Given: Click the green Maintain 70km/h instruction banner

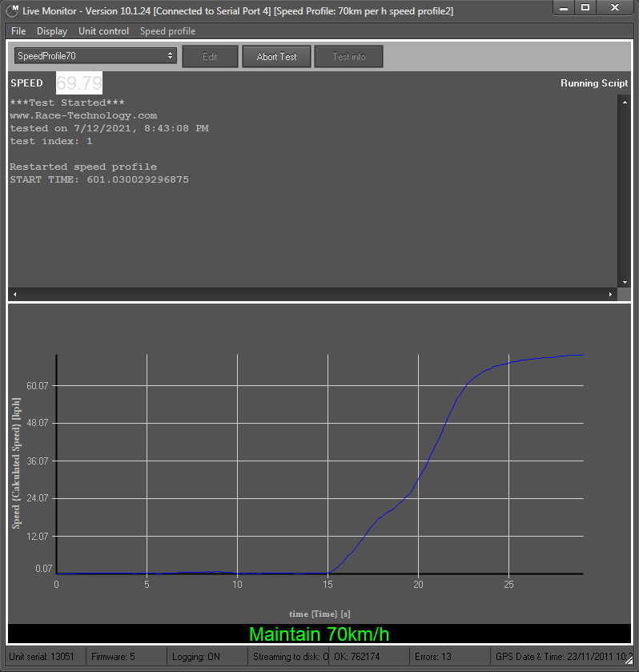Looking at the screenshot, I should click(x=319, y=634).
